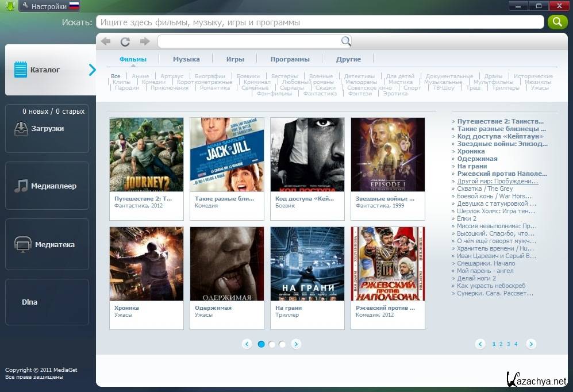Image resolution: width=573 pixels, height=392 pixels.
Task: Click the browser forward arrow
Action: coord(144,41)
